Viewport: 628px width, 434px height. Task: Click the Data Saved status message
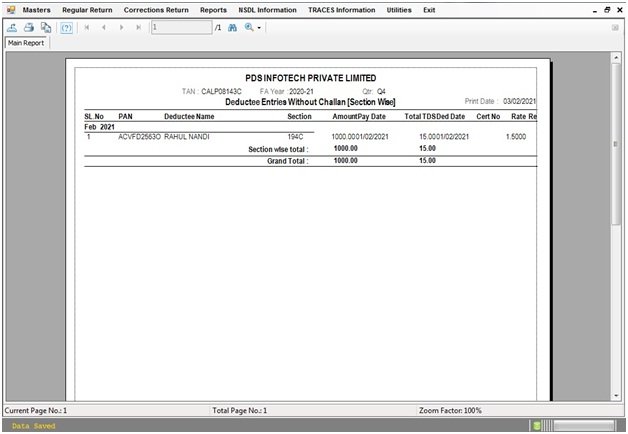coord(34,426)
